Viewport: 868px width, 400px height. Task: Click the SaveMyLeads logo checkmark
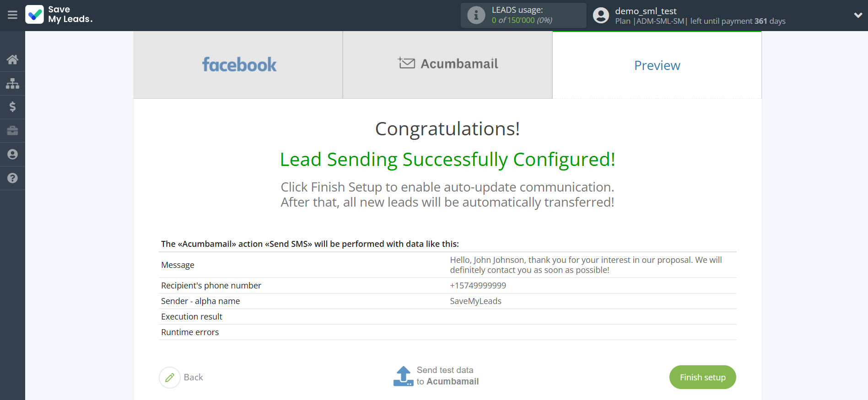pyautogui.click(x=35, y=15)
